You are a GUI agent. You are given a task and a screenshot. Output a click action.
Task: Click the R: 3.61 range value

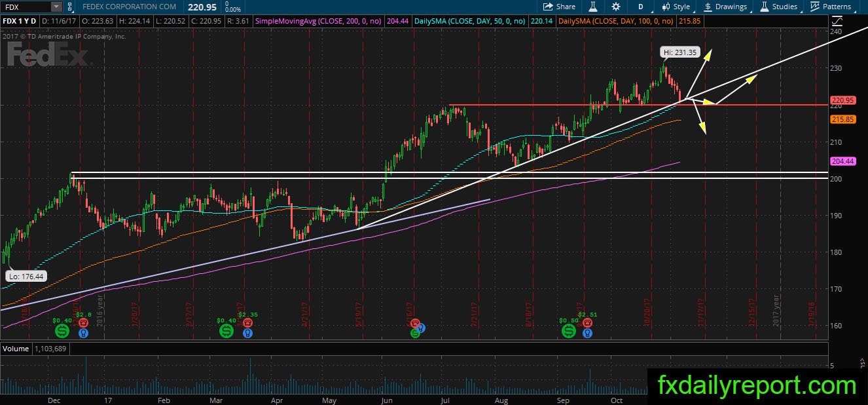[237, 21]
